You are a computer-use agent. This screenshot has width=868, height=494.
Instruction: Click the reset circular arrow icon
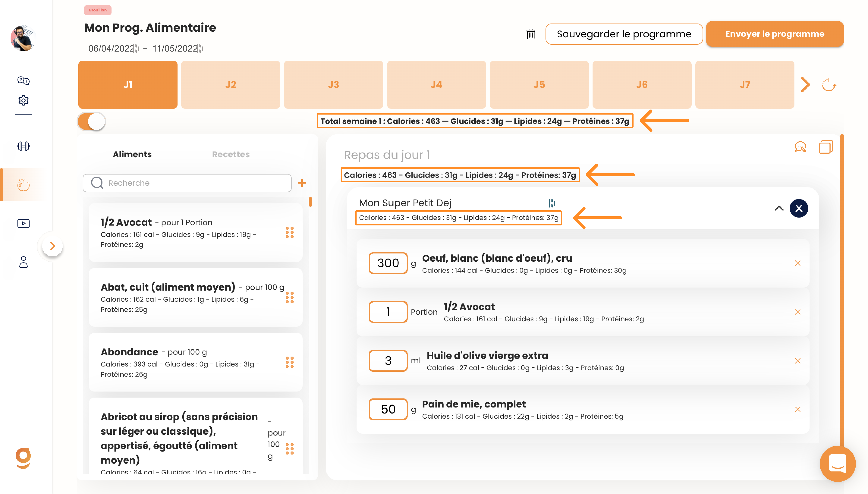pos(829,85)
